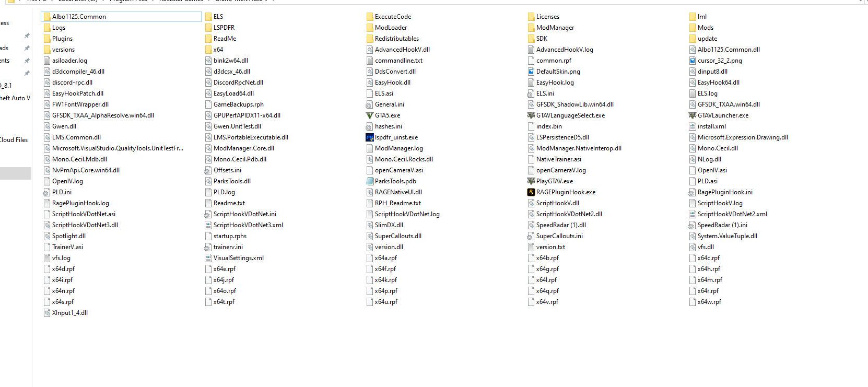This screenshot has height=387, width=868.
Task: Select the XInput1_4.dll file name
Action: click(70, 313)
